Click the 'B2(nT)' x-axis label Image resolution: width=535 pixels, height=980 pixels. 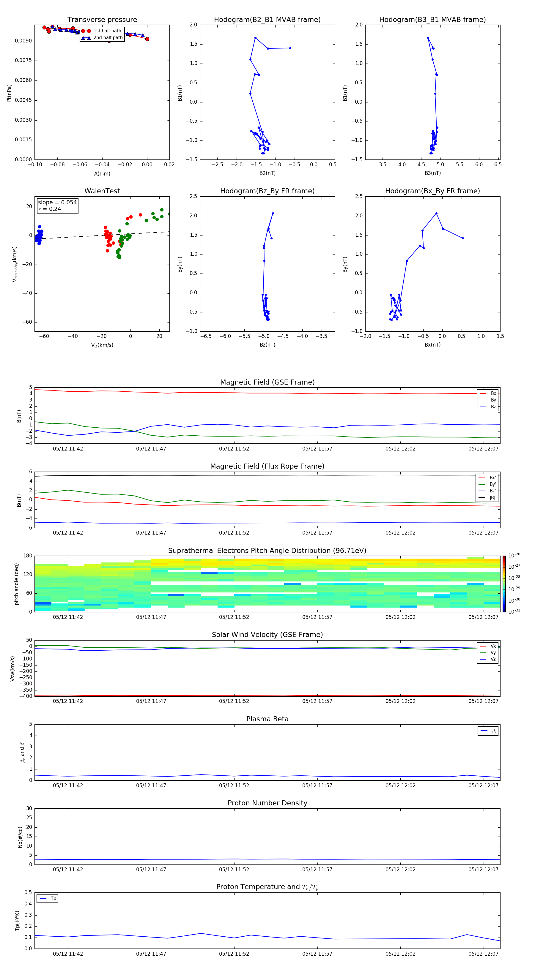(267, 173)
